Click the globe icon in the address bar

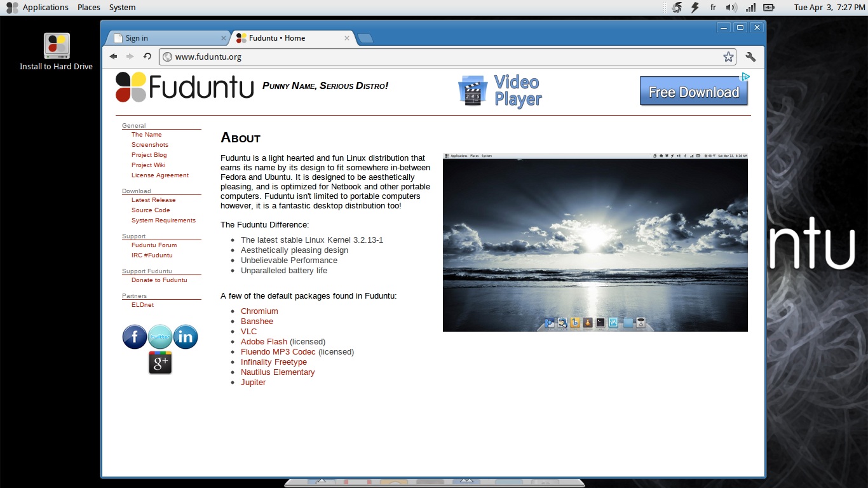[168, 57]
